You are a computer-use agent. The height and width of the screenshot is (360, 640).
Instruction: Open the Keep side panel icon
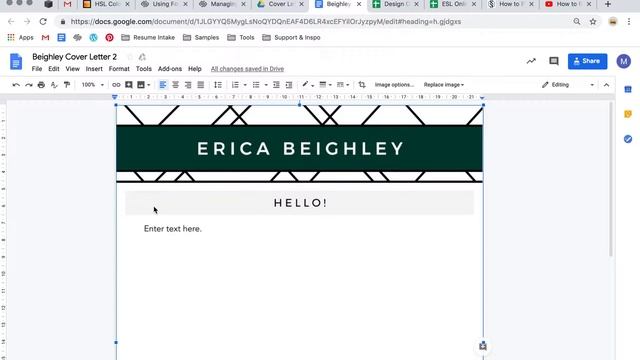(628, 114)
